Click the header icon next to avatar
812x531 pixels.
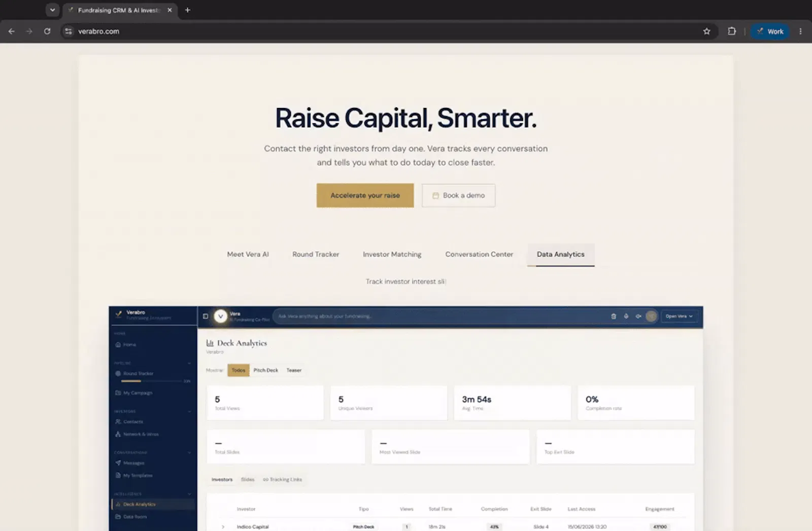638,316
